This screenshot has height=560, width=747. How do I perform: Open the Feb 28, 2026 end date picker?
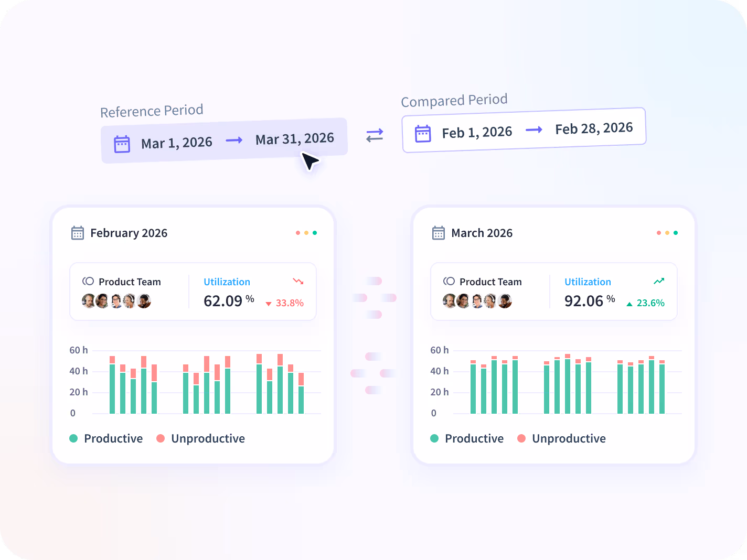point(594,128)
